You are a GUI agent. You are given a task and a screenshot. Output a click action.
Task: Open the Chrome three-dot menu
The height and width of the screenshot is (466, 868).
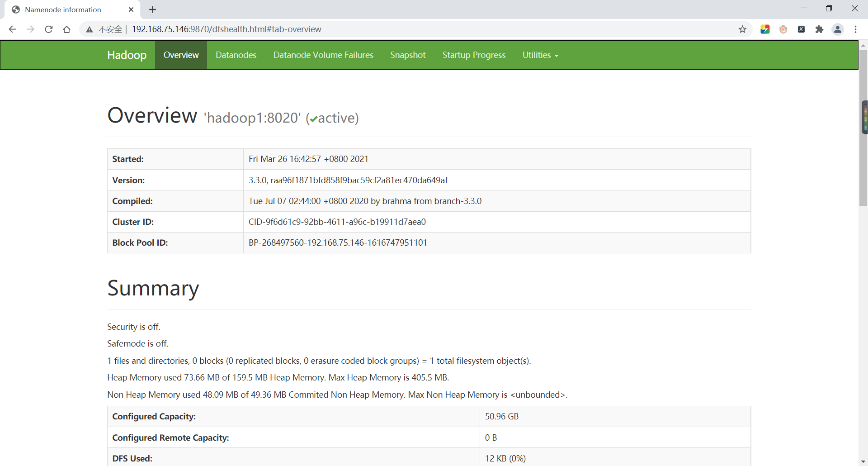[x=855, y=29]
